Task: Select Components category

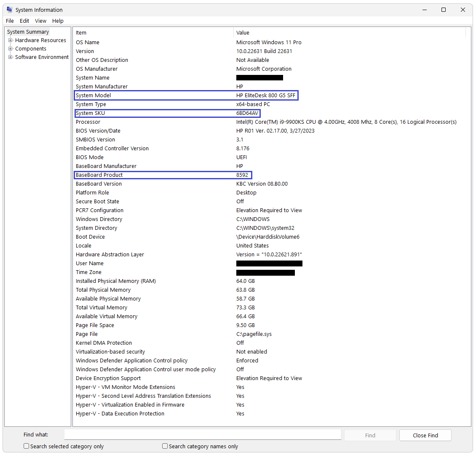Action: 31,49
